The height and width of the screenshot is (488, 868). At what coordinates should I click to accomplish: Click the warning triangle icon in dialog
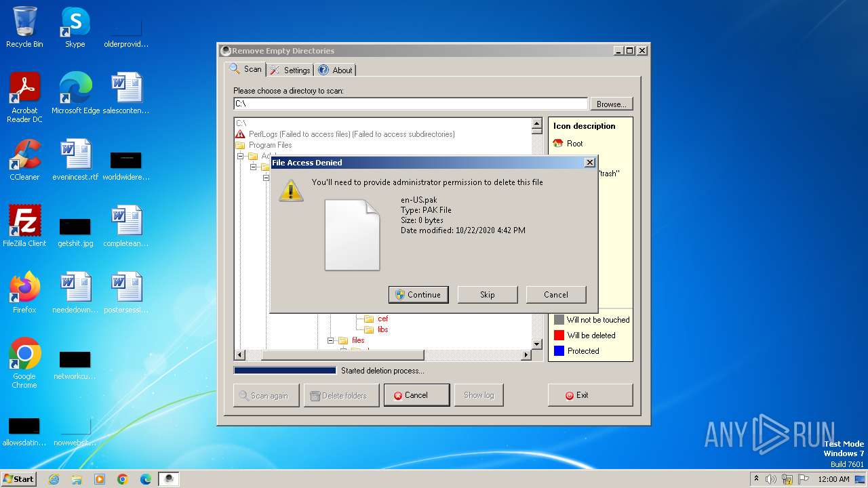pyautogui.click(x=292, y=190)
